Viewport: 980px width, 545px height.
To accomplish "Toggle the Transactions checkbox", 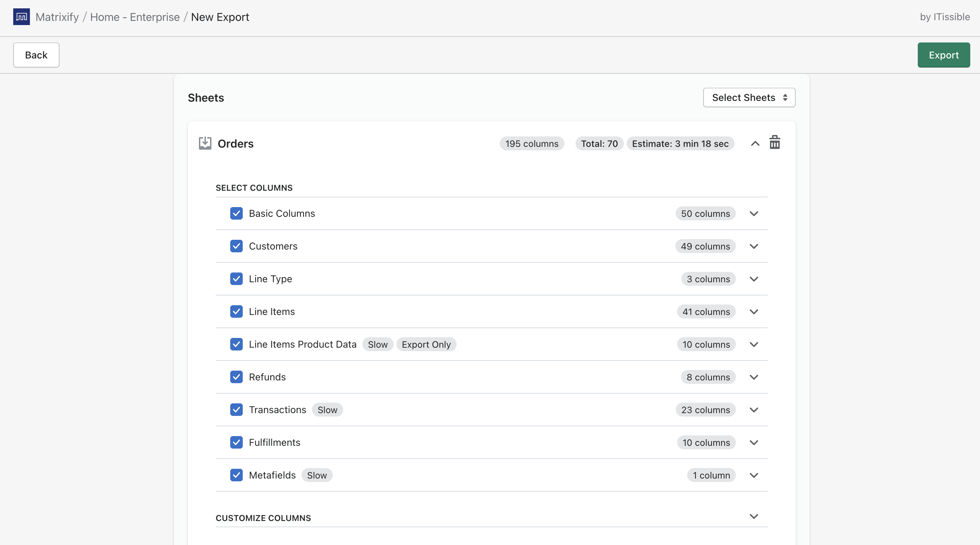I will pos(236,410).
